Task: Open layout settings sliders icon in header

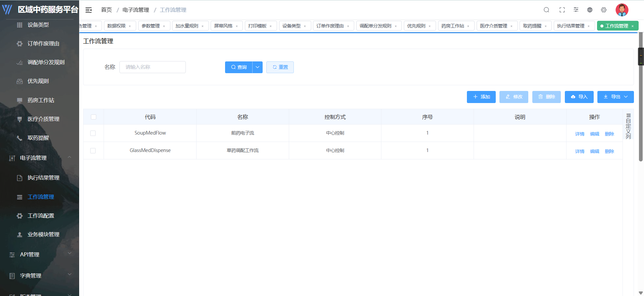Action: pyautogui.click(x=576, y=10)
